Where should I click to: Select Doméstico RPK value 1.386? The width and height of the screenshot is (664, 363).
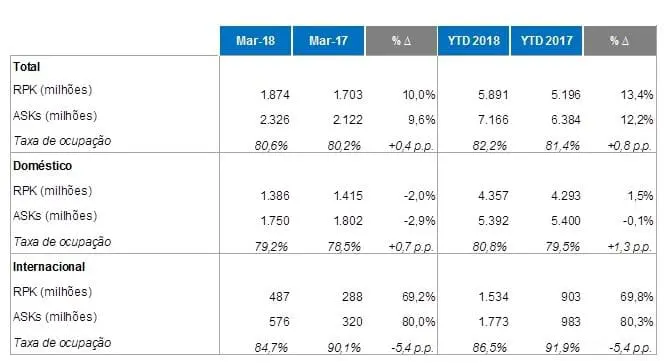tap(275, 196)
